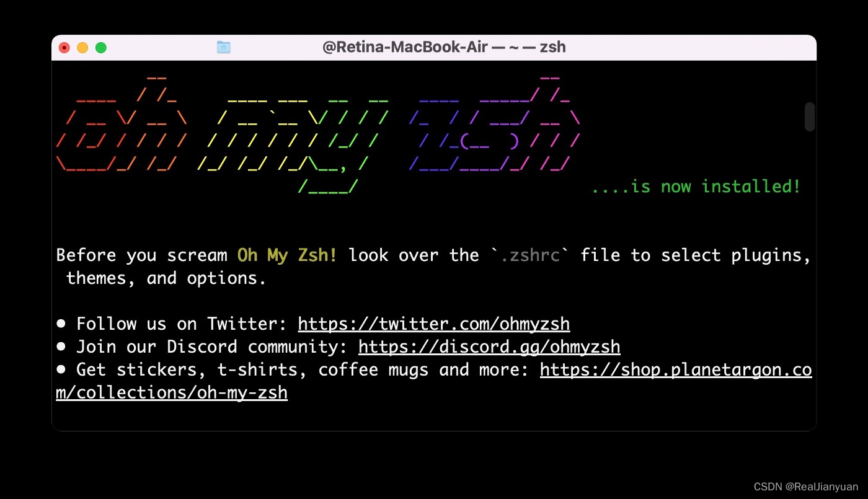
Task: Open the Discord link discord.gg/ohmyzsh
Action: [x=489, y=347]
